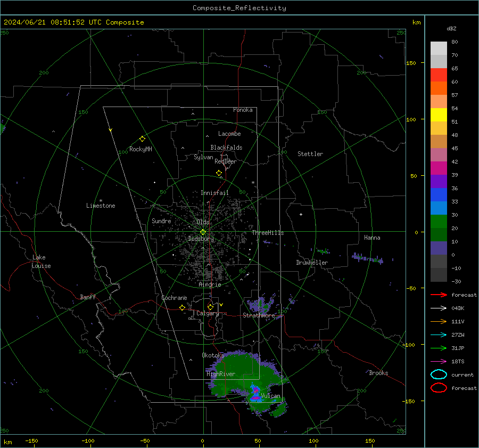Click the Calgary city label
Viewport: 479px width, 448px height.
pos(208,313)
